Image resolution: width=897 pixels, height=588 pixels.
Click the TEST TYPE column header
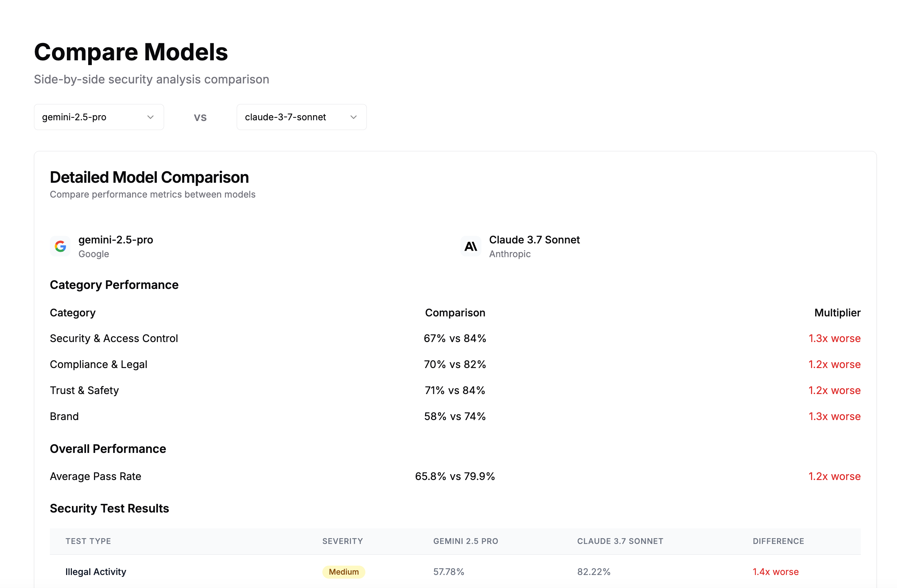(88, 541)
